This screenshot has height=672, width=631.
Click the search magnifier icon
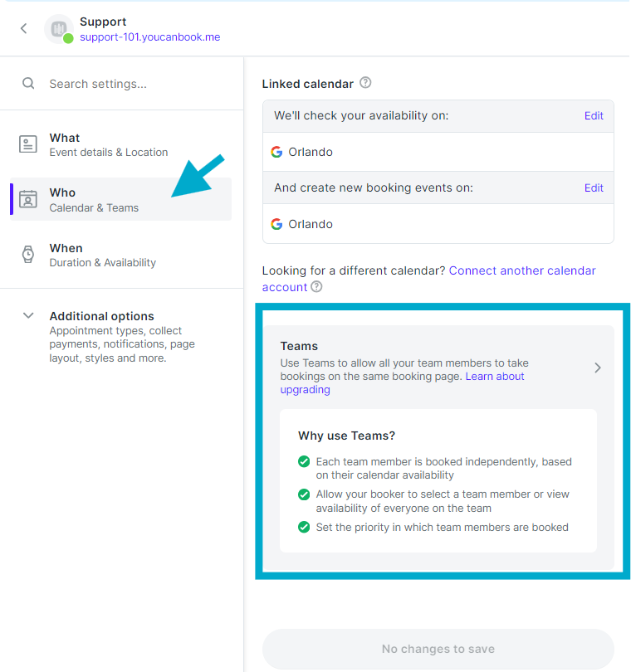tap(28, 83)
